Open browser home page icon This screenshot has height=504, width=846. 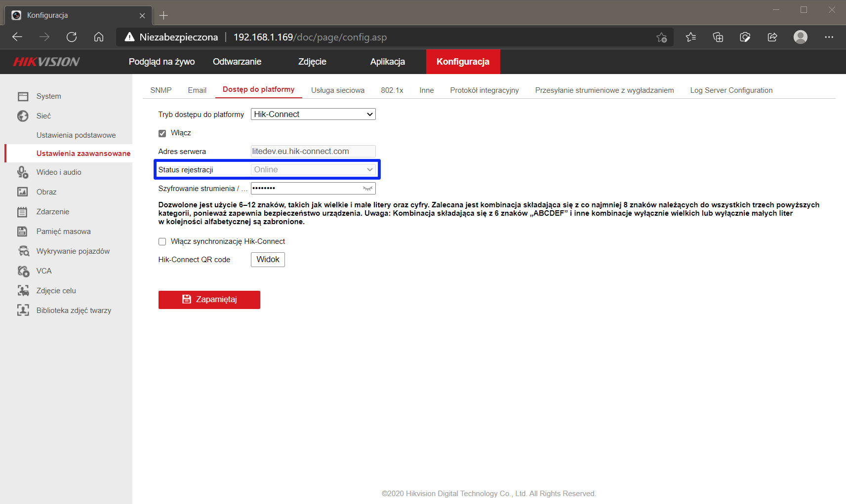[99, 37]
